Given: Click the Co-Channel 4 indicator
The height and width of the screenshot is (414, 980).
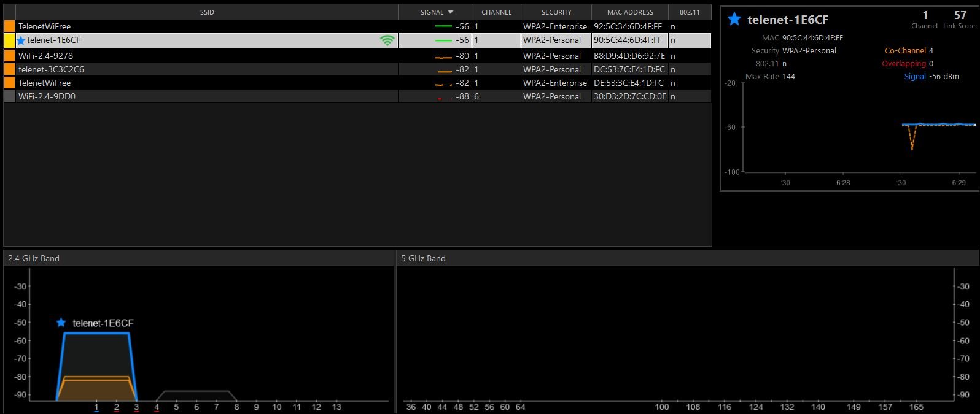Looking at the screenshot, I should [909, 51].
